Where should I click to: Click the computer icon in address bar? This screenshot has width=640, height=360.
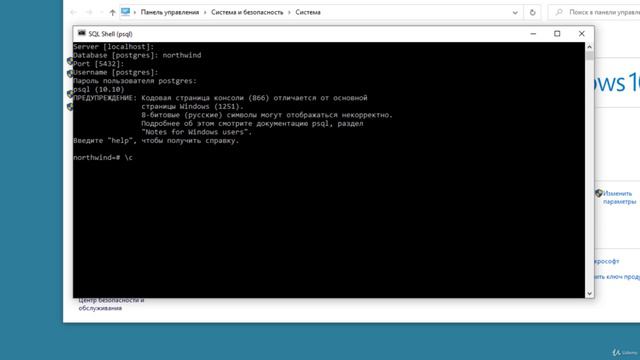[x=125, y=12]
